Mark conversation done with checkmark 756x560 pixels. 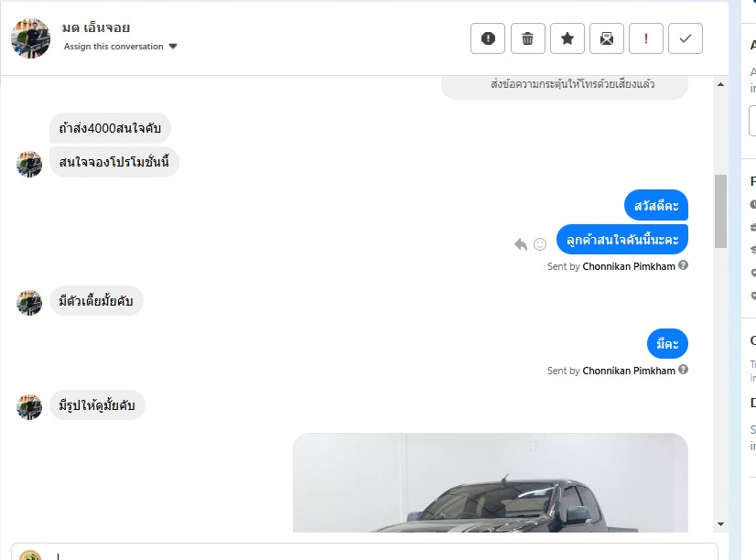686,38
